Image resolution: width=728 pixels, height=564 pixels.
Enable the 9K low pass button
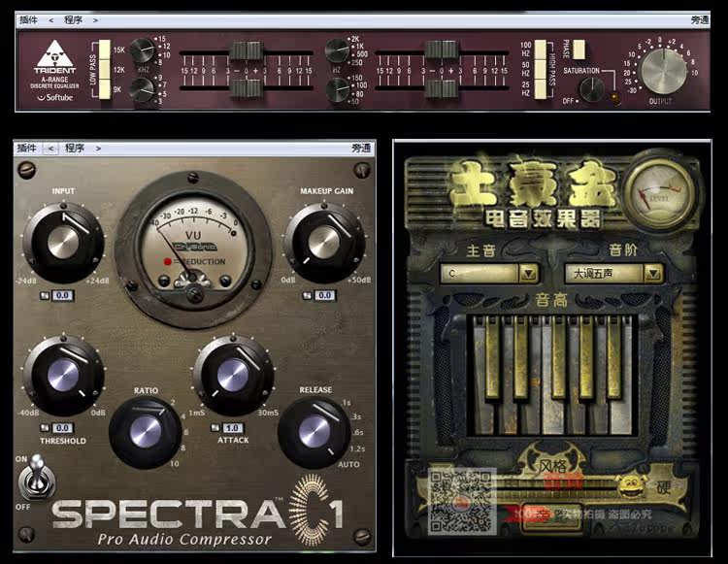click(x=105, y=89)
